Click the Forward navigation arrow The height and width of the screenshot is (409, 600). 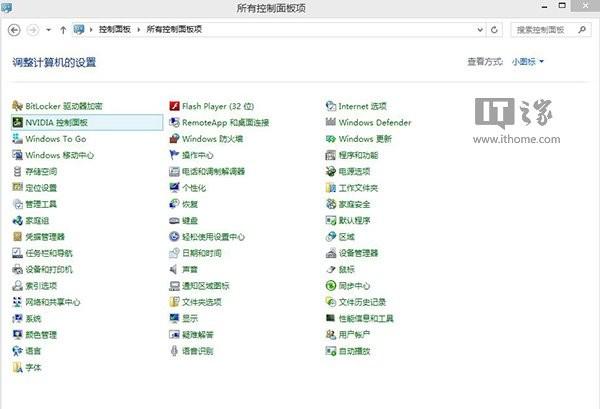33,30
